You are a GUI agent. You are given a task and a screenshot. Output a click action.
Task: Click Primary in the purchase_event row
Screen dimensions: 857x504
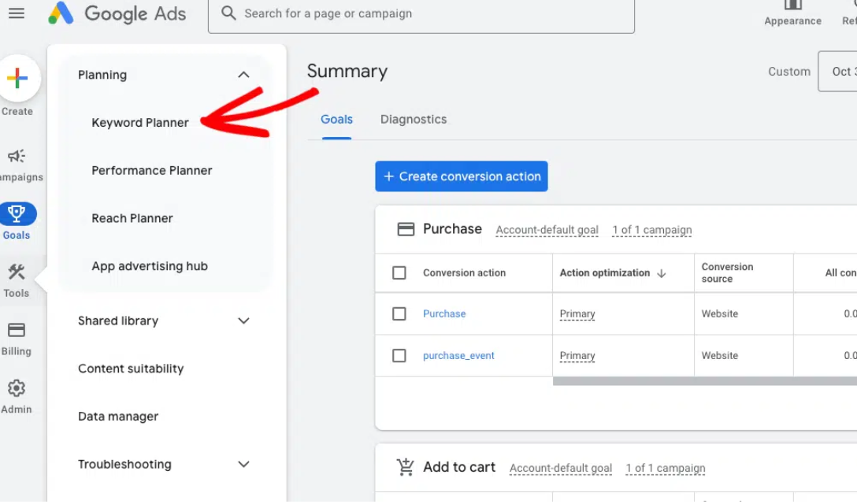[577, 356]
